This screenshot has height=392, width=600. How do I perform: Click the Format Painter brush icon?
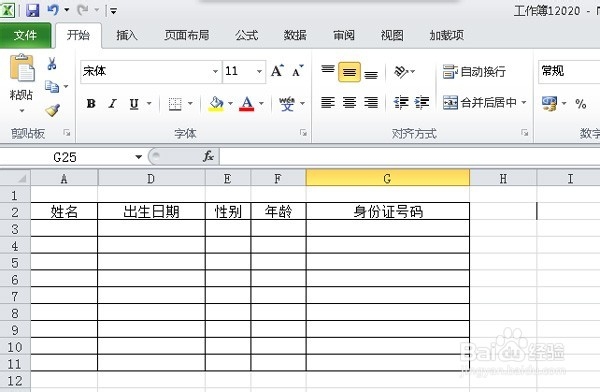(53, 110)
